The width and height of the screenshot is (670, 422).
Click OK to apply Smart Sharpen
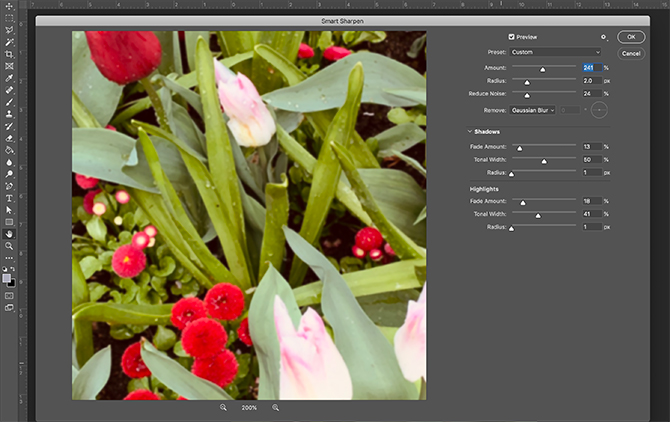(631, 37)
